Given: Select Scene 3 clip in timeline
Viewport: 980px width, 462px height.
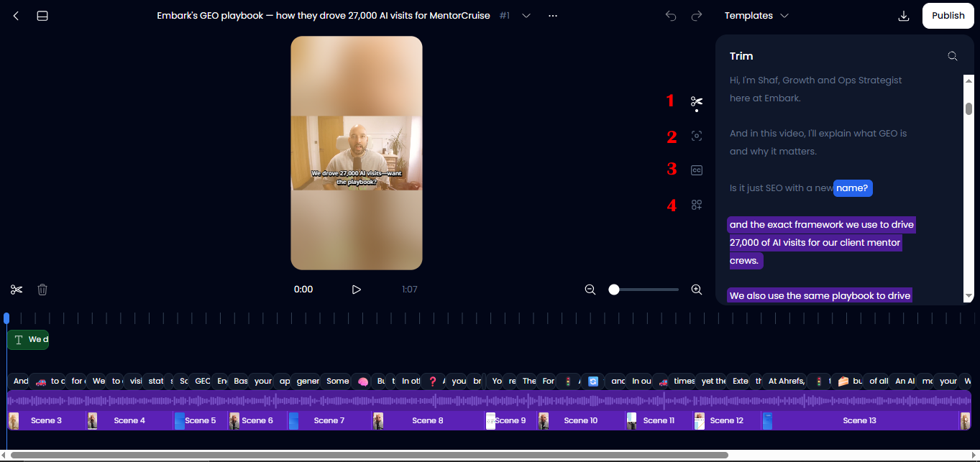Looking at the screenshot, I should click(x=46, y=420).
